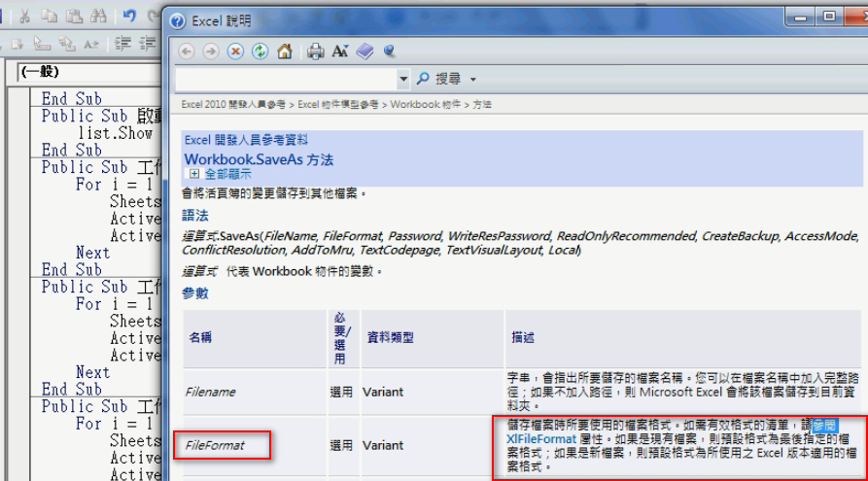The height and width of the screenshot is (481, 868).
Task: Expand 全部顯示 to show all sections
Action: pos(221,174)
